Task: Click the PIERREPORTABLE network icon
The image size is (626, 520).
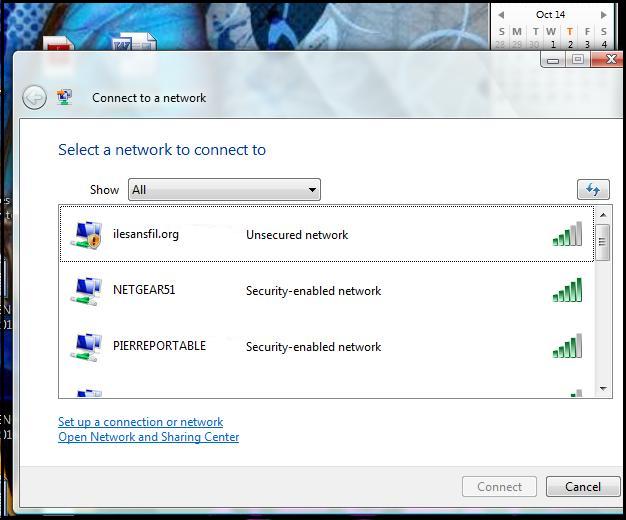Action: click(86, 347)
